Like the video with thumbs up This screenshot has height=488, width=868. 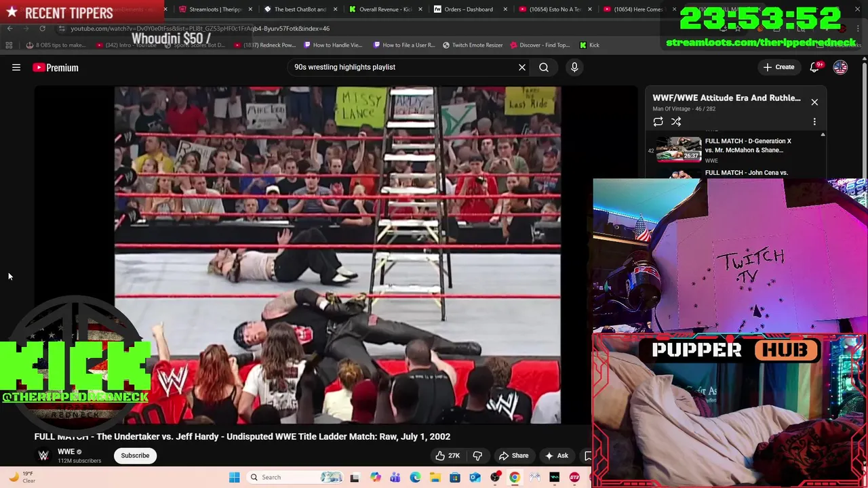tap(448, 455)
